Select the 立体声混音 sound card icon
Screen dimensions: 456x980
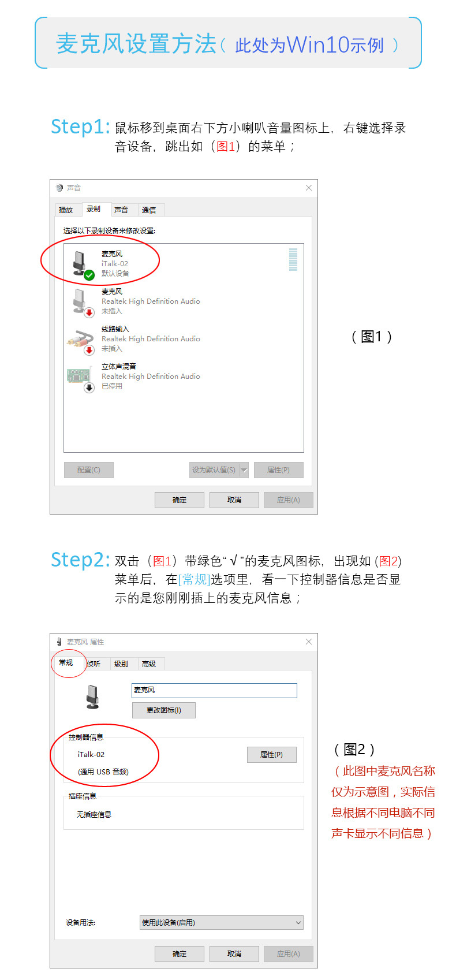(80, 379)
